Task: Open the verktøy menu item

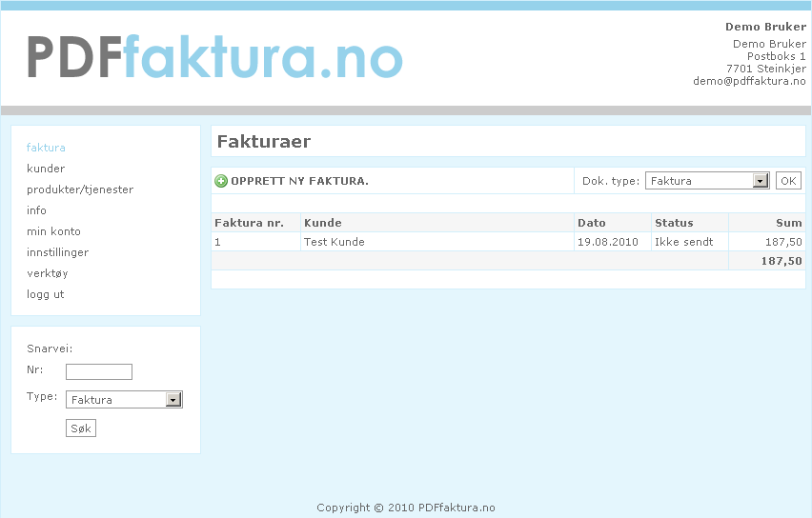Action: (x=47, y=273)
